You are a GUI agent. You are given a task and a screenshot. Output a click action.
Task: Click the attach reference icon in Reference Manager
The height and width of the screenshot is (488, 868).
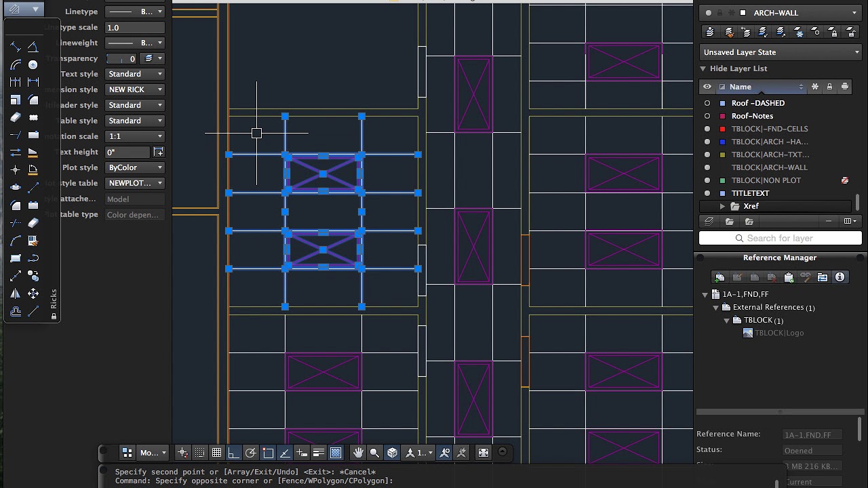coord(720,277)
